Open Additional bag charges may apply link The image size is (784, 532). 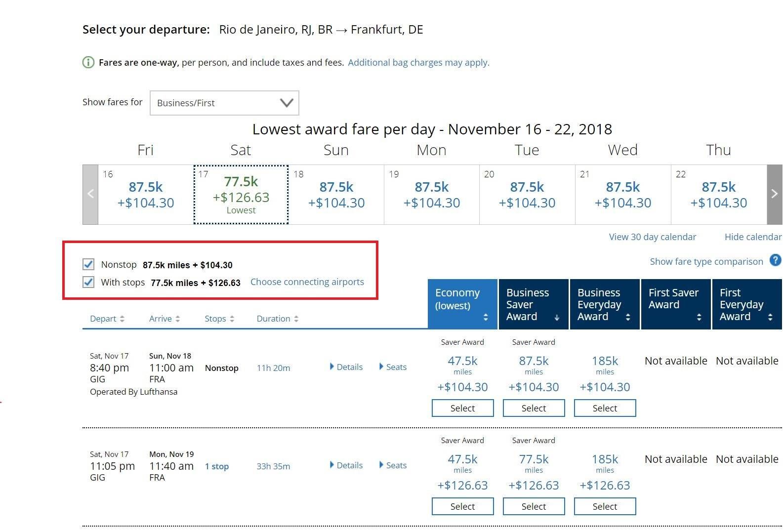tap(418, 63)
